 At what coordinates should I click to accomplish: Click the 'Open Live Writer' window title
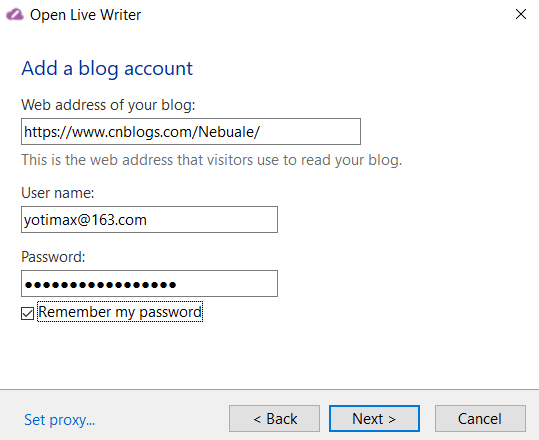(x=85, y=15)
